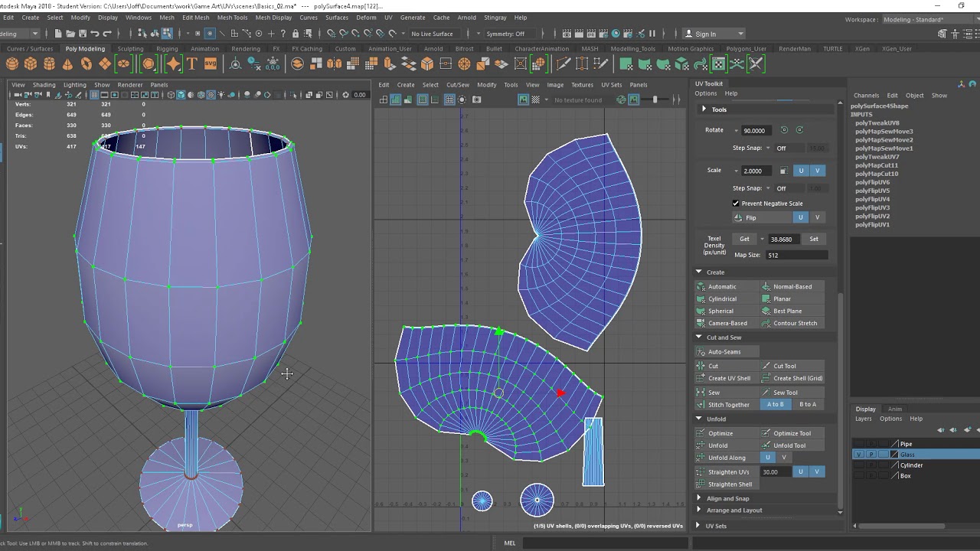Select the polygon type text shelf icon

click(x=191, y=64)
